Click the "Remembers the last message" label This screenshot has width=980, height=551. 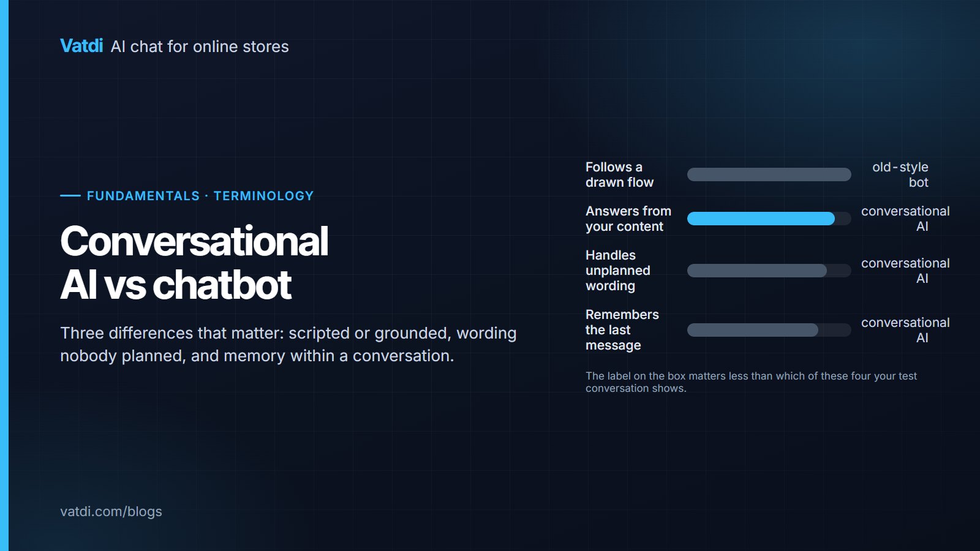(622, 330)
